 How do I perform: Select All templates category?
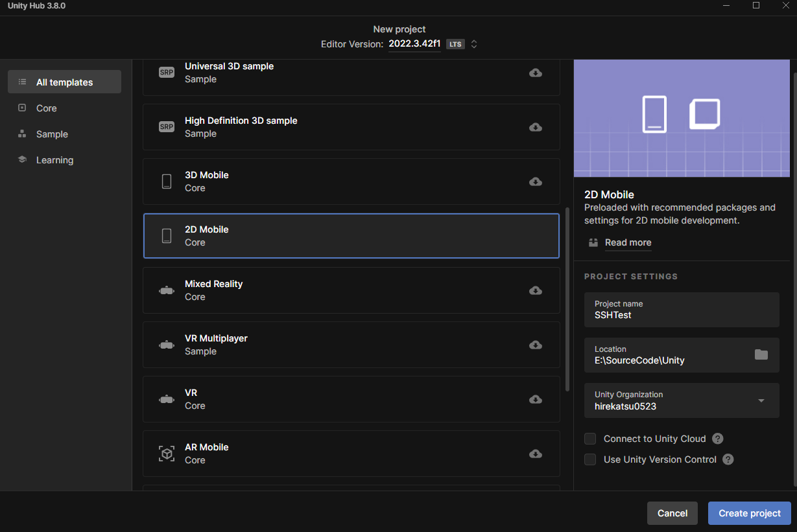(64, 82)
